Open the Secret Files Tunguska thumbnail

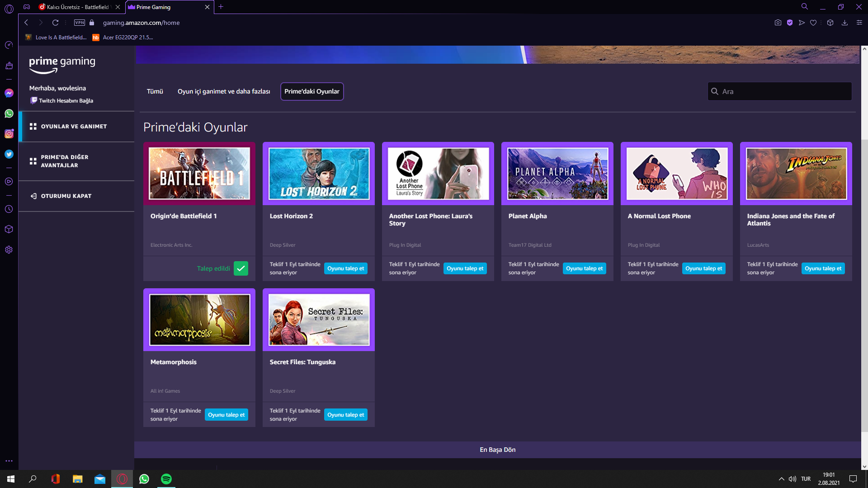pos(319,320)
